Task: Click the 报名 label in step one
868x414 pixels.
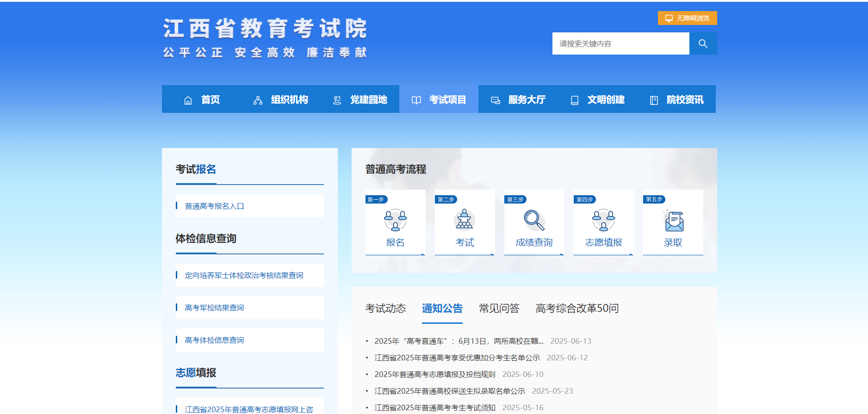Action: (396, 242)
